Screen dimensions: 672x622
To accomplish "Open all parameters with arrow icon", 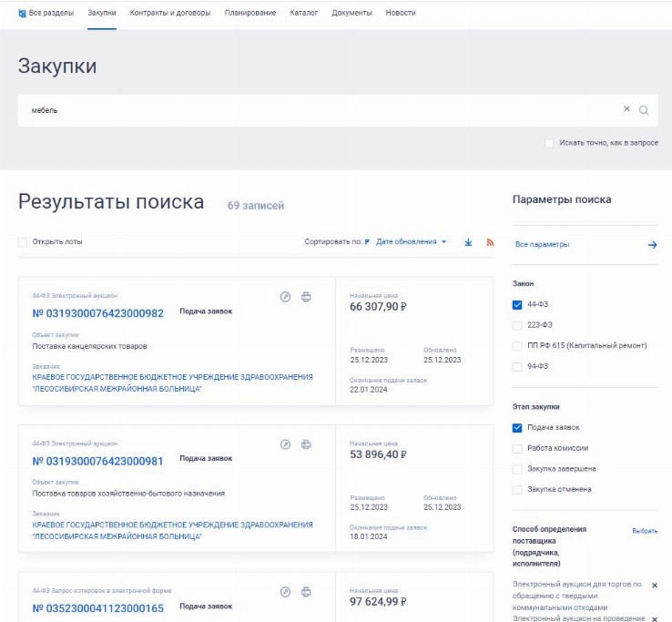I will pyautogui.click(x=652, y=245).
